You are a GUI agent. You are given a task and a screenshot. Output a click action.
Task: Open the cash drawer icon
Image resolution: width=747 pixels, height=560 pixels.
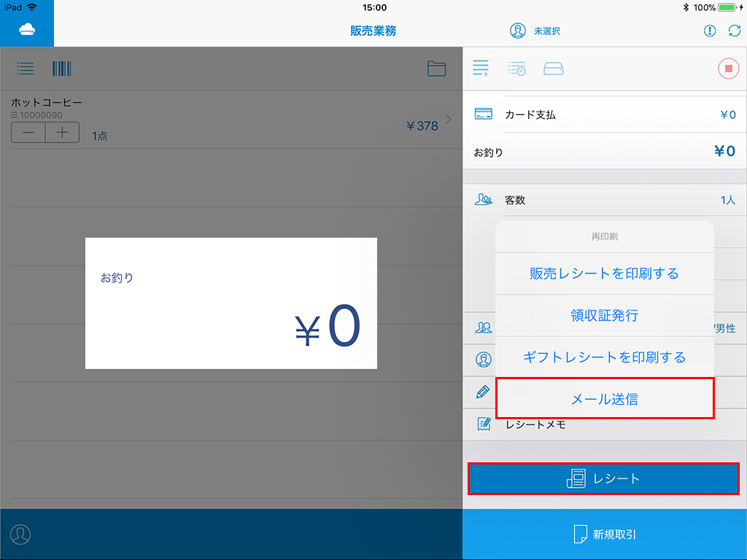pyautogui.click(x=553, y=69)
